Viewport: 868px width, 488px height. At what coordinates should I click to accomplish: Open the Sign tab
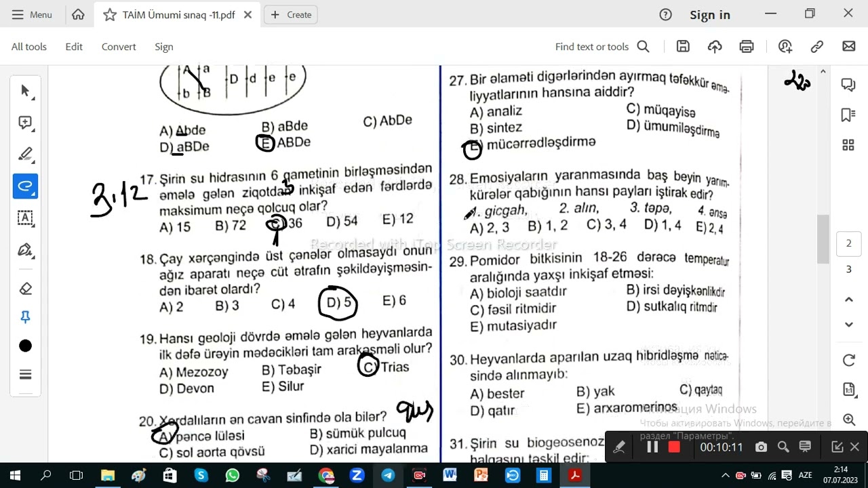click(x=164, y=46)
